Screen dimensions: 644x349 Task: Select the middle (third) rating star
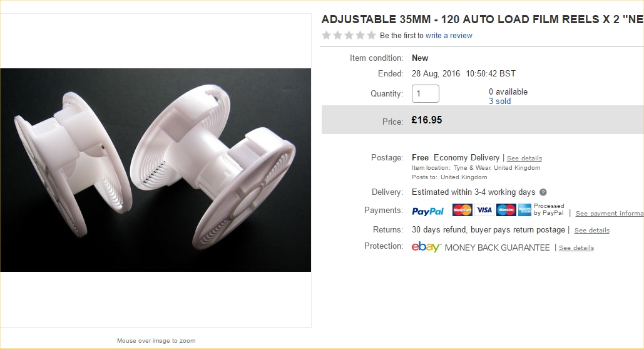[349, 36]
